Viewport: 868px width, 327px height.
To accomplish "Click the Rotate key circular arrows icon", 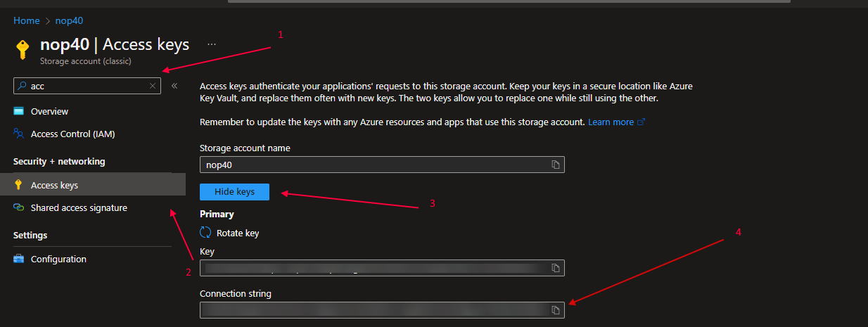I will (205, 233).
